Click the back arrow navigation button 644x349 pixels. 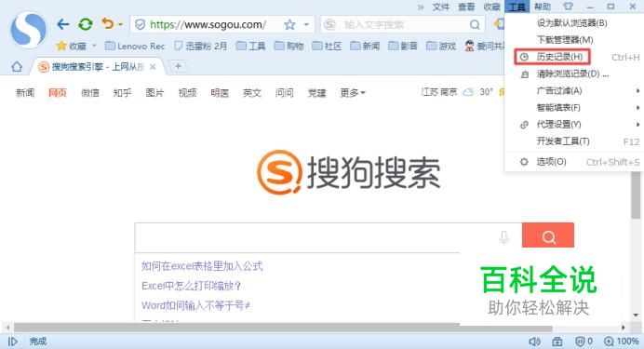63,24
